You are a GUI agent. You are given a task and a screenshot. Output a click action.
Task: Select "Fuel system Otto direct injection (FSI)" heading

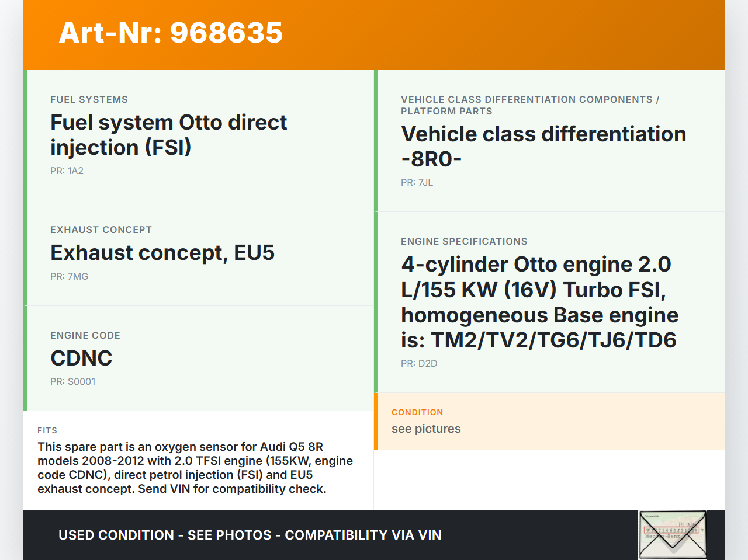coord(168,135)
